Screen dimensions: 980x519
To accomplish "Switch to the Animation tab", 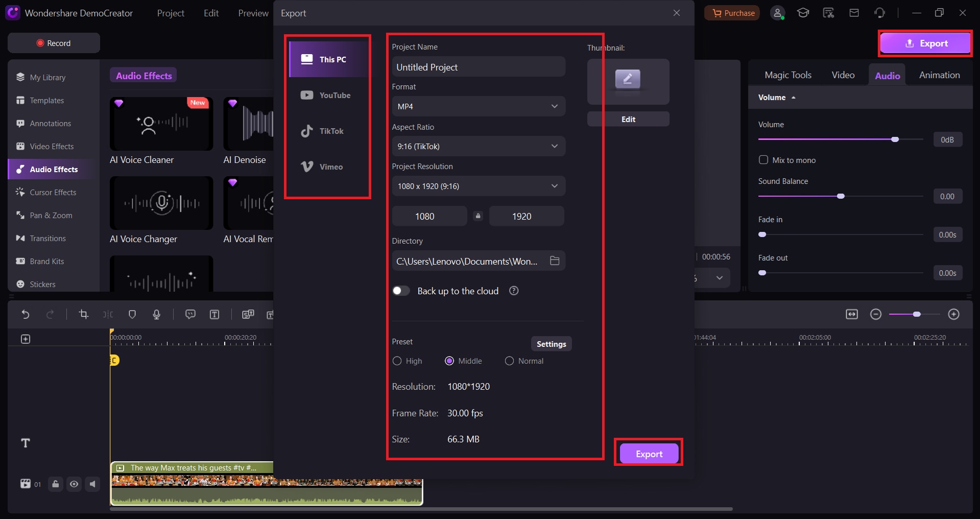I will pos(939,75).
